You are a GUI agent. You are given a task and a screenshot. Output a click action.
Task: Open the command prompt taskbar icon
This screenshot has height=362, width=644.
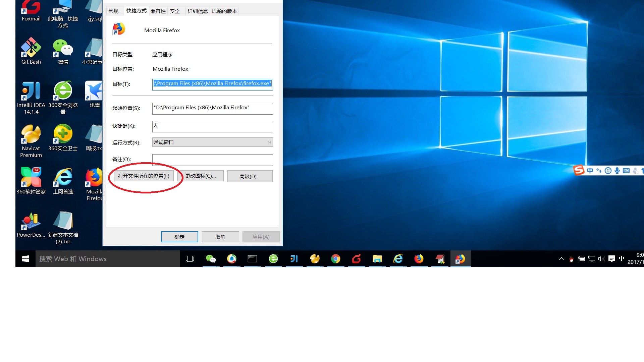(252, 259)
